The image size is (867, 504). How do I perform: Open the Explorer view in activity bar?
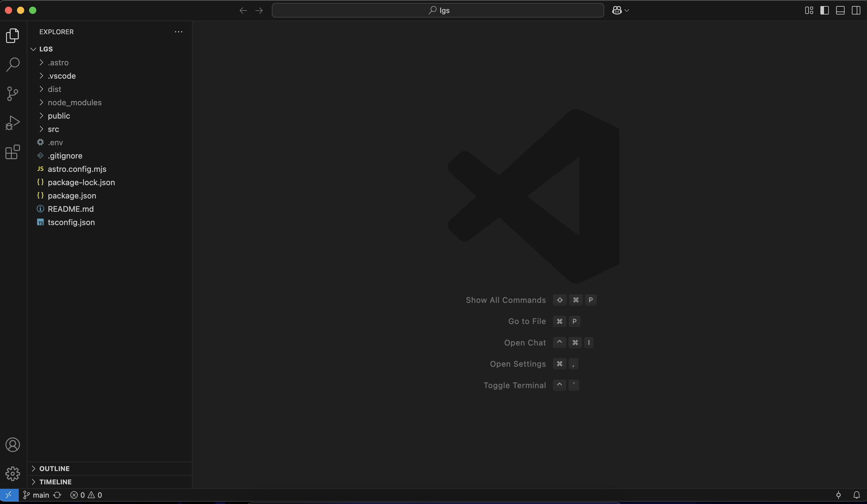click(13, 35)
